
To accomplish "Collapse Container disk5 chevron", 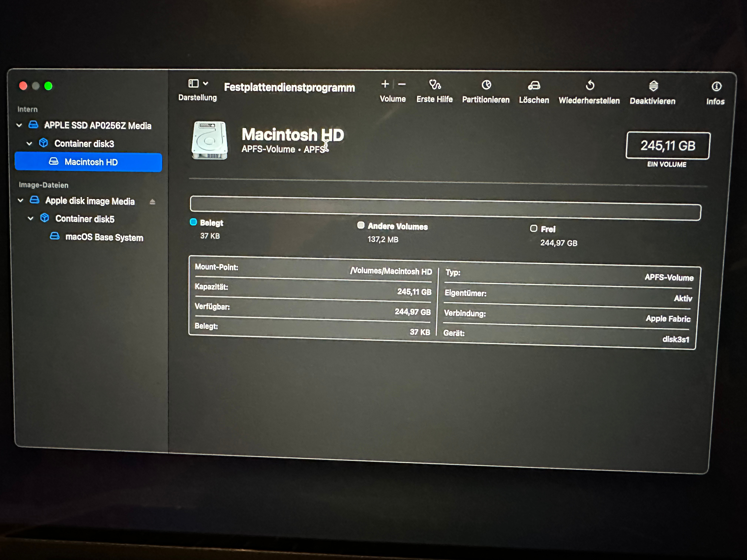I will tap(30, 218).
